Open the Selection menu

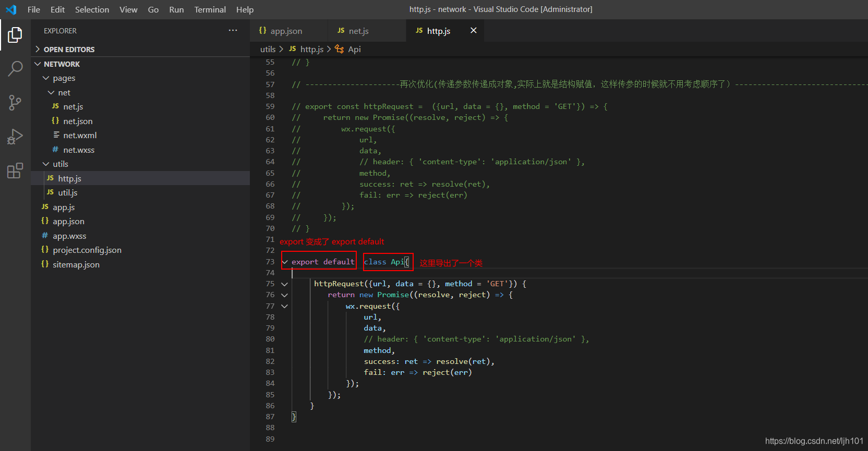pyautogui.click(x=92, y=9)
